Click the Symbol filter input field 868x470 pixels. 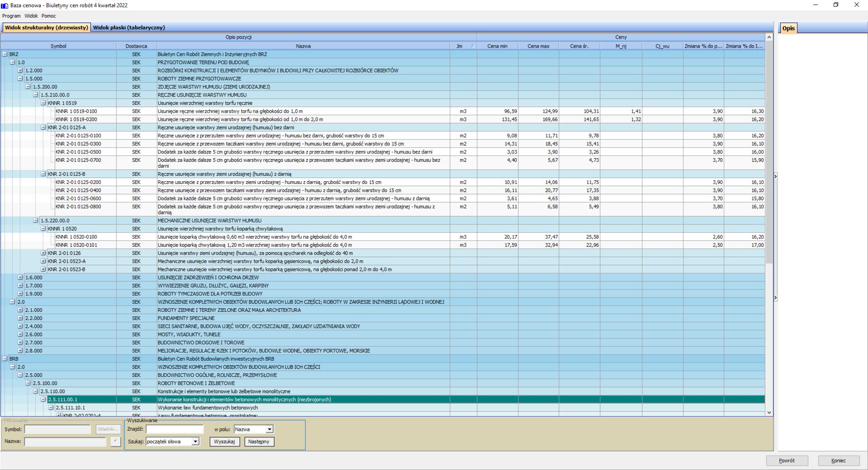tap(57, 429)
